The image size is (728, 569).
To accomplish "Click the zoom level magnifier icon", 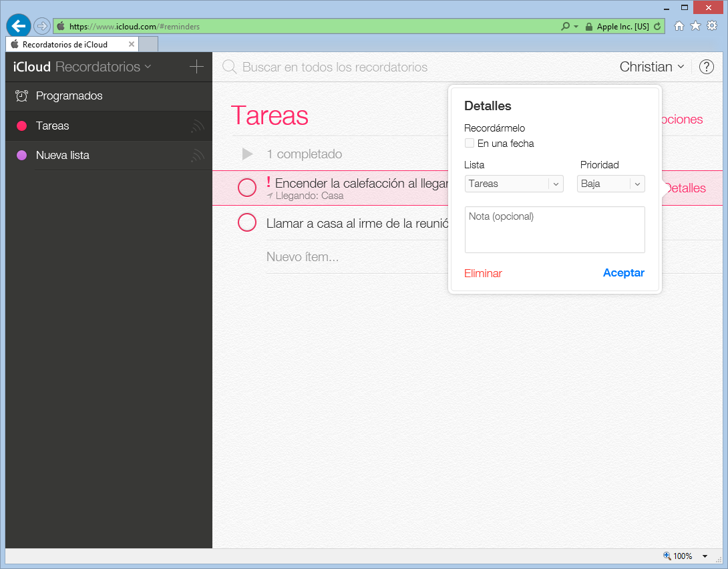I will point(667,556).
